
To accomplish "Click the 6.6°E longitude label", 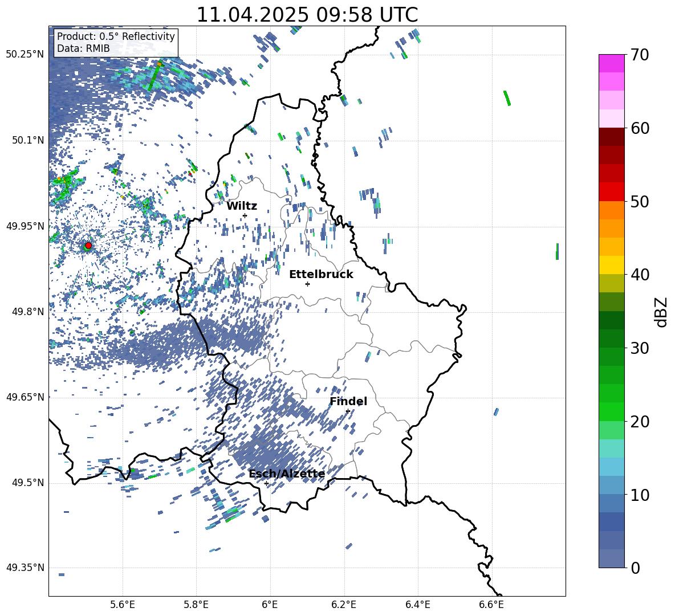I will [491, 605].
